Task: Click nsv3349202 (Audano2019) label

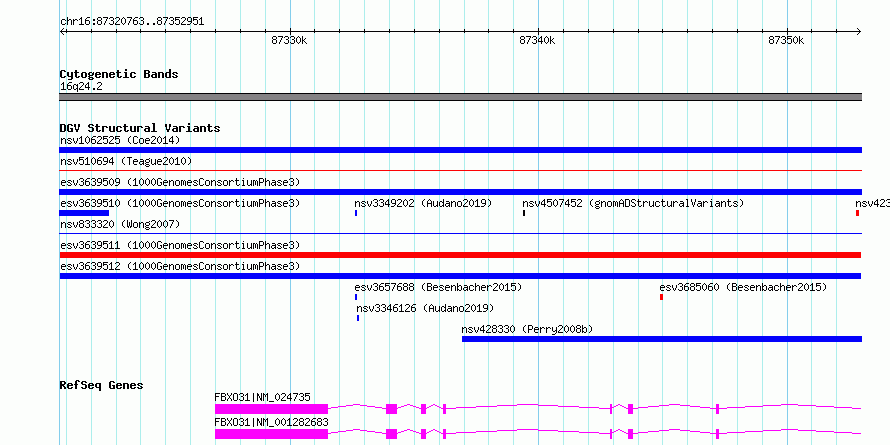Action: tap(423, 203)
